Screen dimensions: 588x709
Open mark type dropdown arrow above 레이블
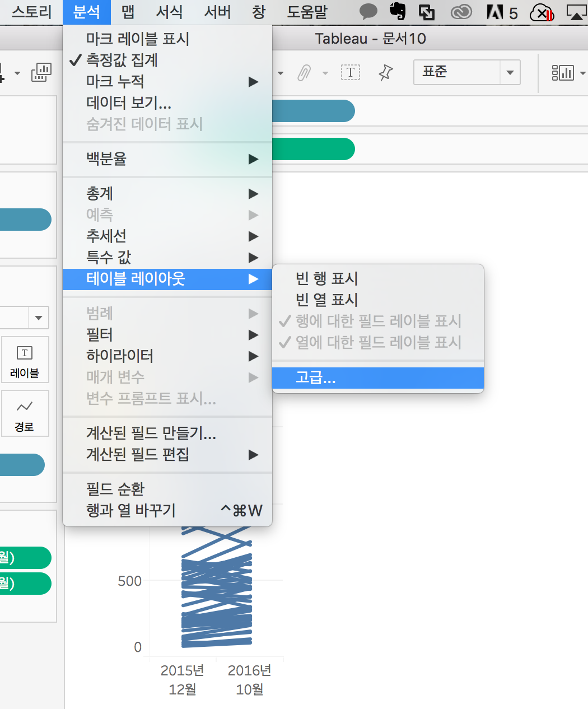(39, 318)
